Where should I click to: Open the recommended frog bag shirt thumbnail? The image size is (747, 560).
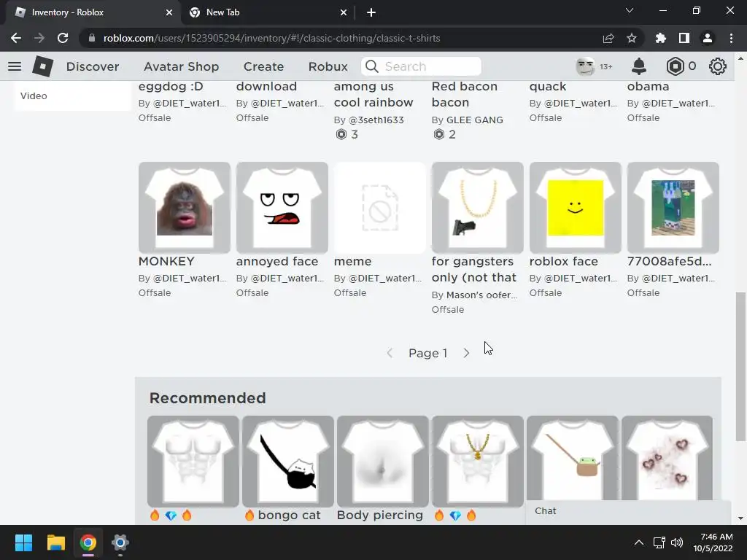click(x=572, y=458)
